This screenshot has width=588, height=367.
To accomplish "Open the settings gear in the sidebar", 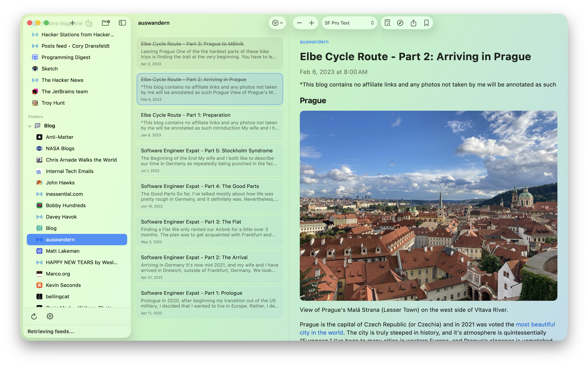I will point(50,316).
